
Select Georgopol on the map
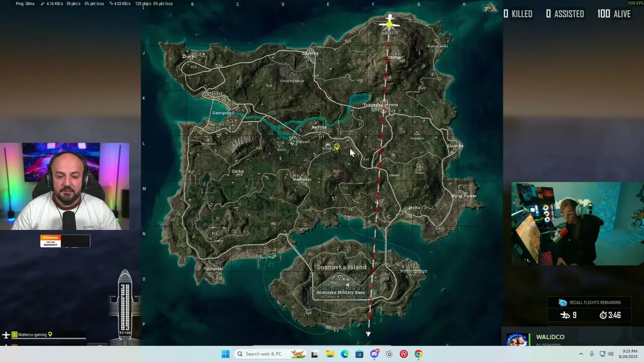point(223,113)
